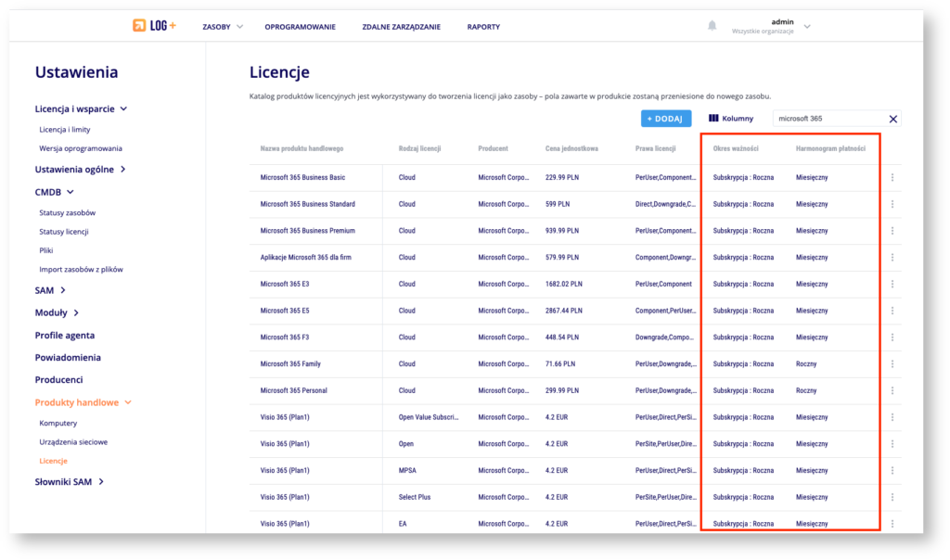Image resolution: width=950 pixels, height=560 pixels.
Task: Click Roczny payment value for Microsoft 365 Family
Action: coord(806,363)
